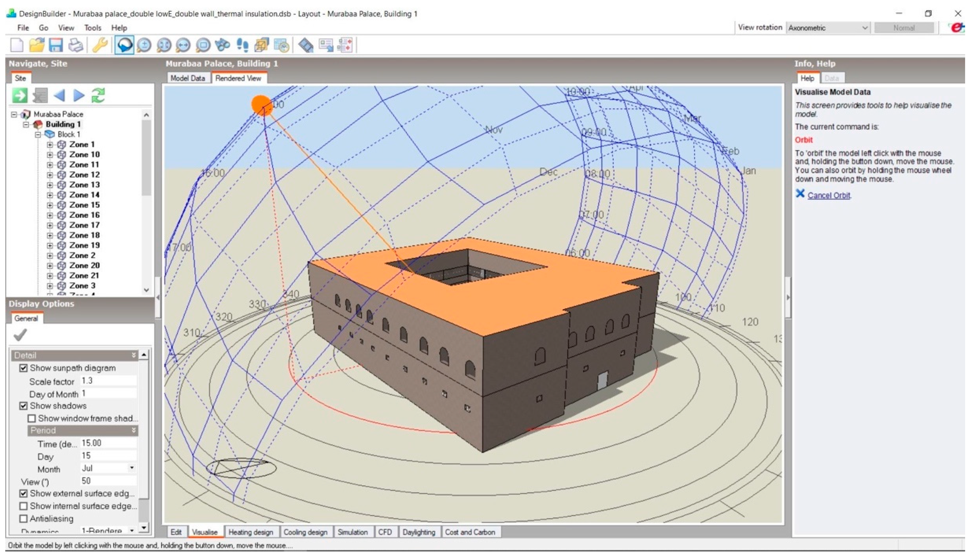
Task: Click the navigator tree vertical scrollbar
Action: (146, 158)
